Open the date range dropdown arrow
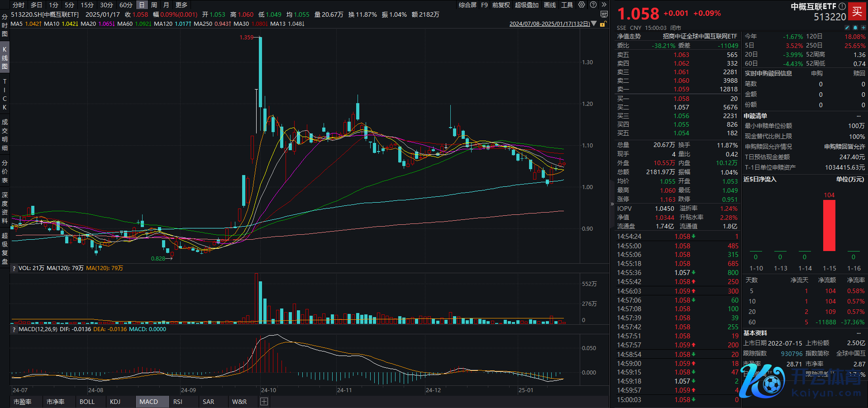 [x=594, y=24]
